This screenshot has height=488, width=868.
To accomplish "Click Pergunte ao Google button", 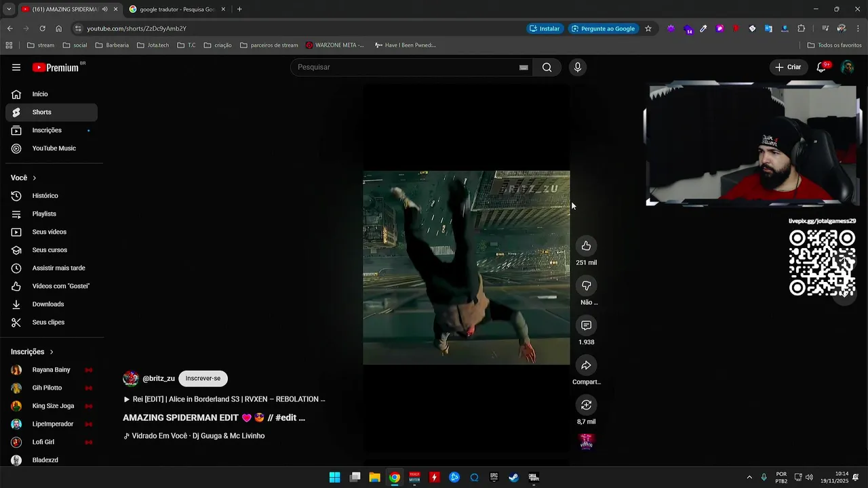I will pos(603,28).
